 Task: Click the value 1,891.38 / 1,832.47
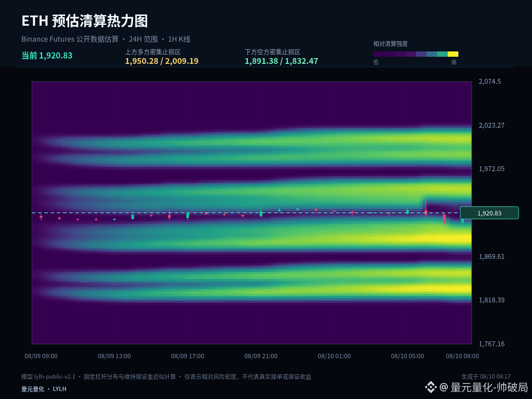pyautogui.click(x=282, y=61)
